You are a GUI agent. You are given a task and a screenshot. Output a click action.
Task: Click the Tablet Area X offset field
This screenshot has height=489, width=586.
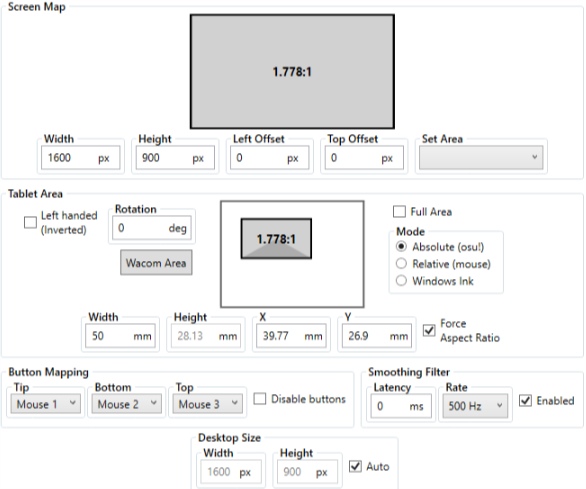click(292, 336)
